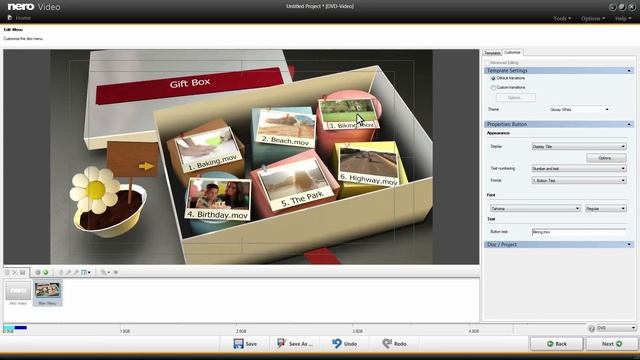Screen dimensions: 640x360
Task: Collapse the Properties: Button section
Action: click(629, 124)
